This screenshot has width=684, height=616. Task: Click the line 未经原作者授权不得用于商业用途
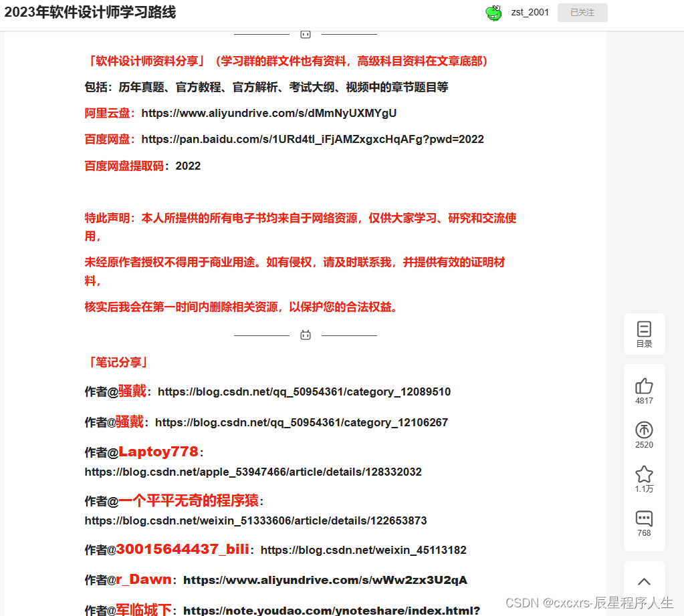point(294,271)
